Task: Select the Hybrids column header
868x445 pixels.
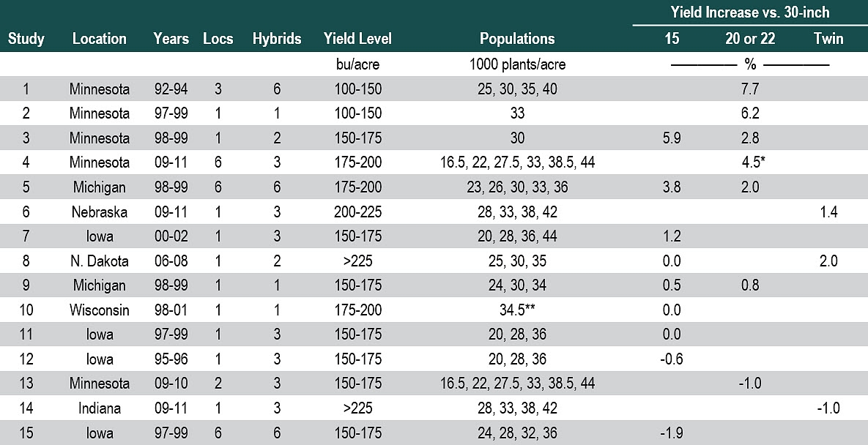Action: (277, 39)
